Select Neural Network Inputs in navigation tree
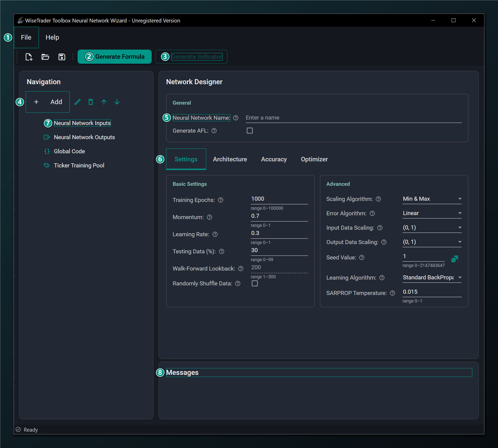 (x=82, y=123)
